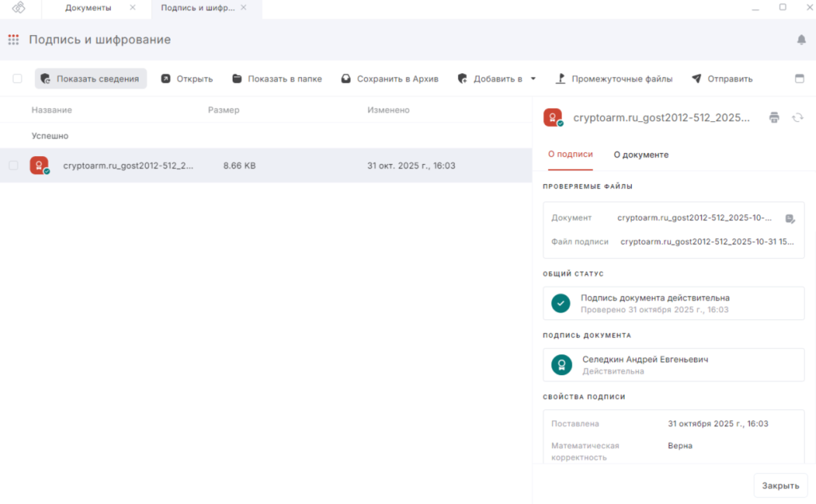
Task: Close the Документы tab
Action: [132, 8]
